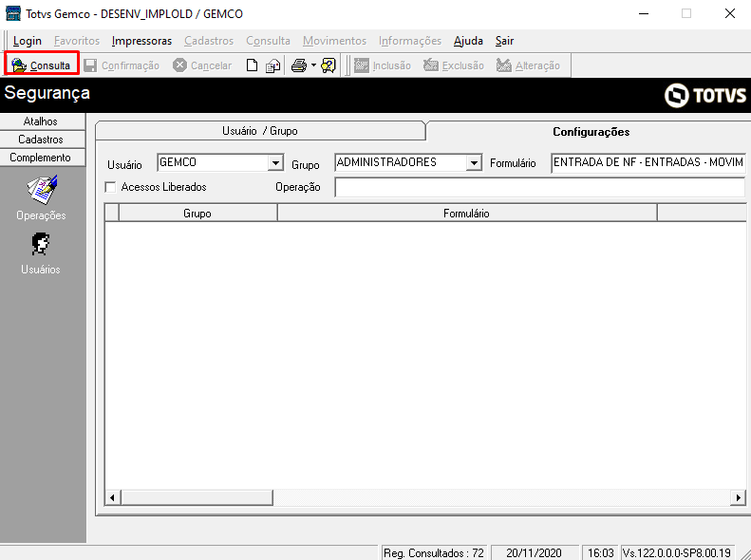Click the horizontal scrollbar left arrow

[113, 497]
